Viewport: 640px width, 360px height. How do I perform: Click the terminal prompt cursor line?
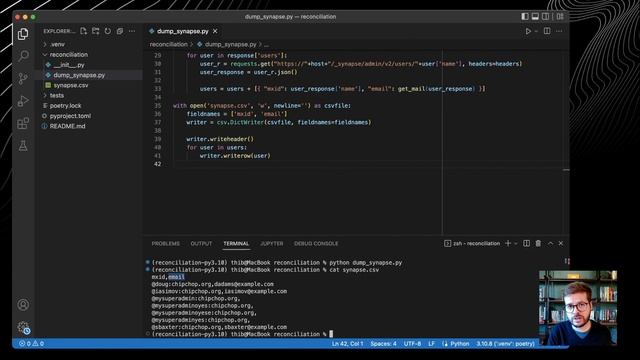(242, 334)
